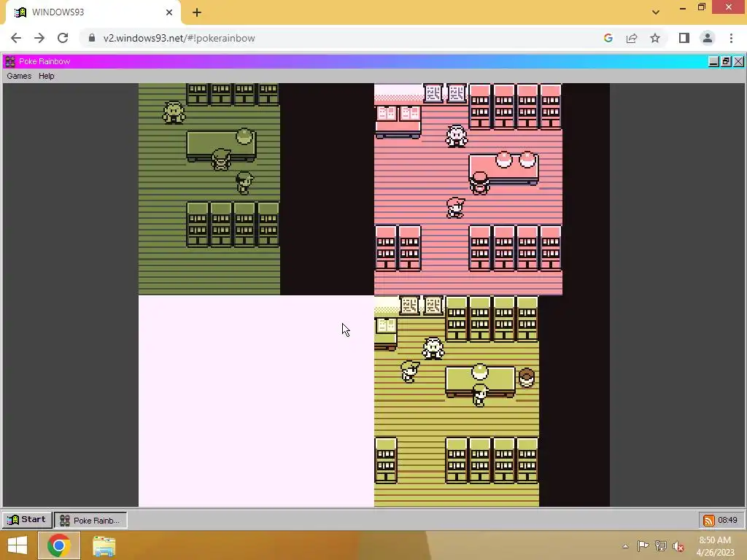Viewport: 747px width, 560px height.
Task: Toggle Chrome side panel
Action: [x=684, y=38]
